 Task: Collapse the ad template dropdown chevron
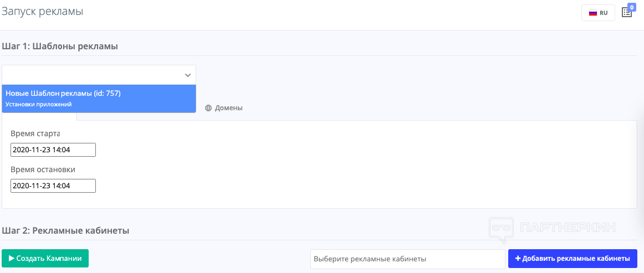[187, 75]
